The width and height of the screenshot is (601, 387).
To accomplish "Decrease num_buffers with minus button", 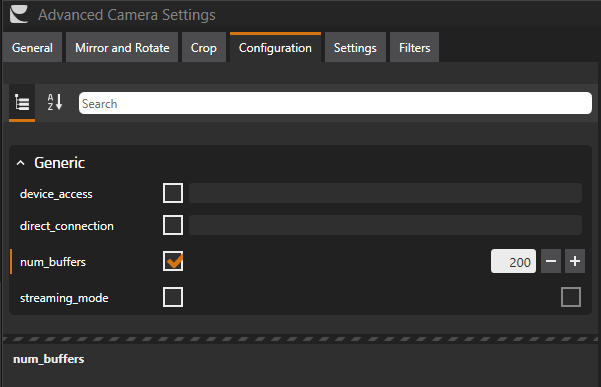I will click(x=551, y=261).
